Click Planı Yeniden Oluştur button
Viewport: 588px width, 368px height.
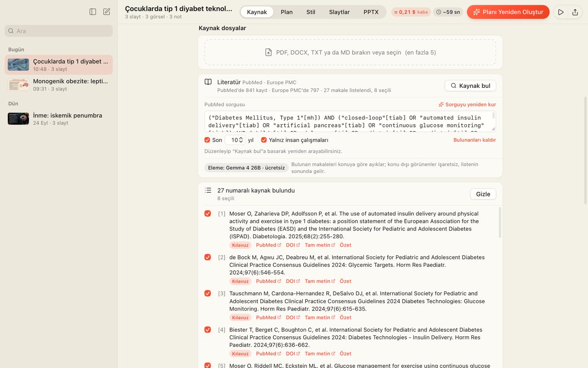(508, 12)
